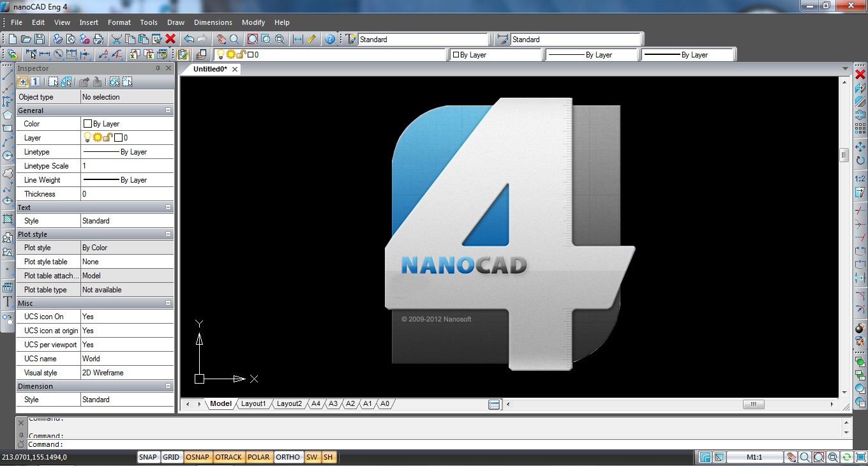Screen dimensions: 868x466
Task: Open the text style Standard dropdown in the toolbar
Action: 423,40
